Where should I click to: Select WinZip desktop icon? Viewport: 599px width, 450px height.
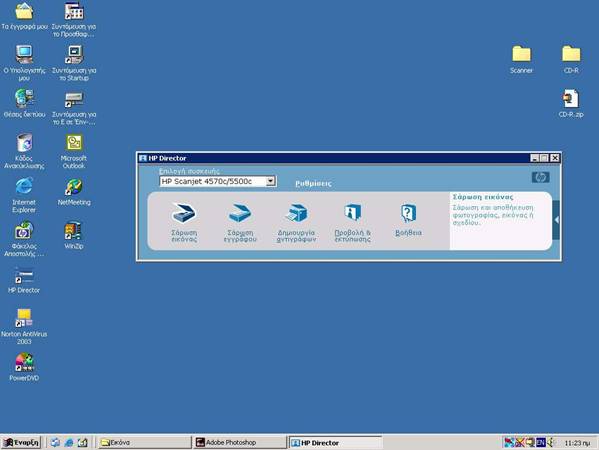click(x=74, y=235)
